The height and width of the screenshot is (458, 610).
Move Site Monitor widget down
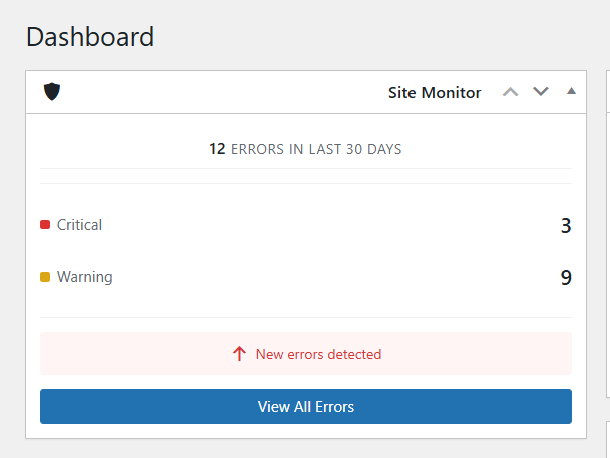541,92
